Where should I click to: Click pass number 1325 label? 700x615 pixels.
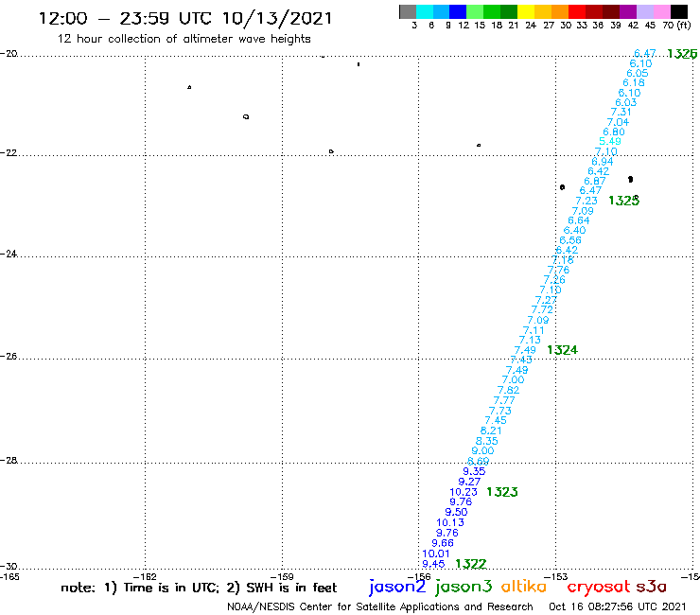[x=623, y=201]
